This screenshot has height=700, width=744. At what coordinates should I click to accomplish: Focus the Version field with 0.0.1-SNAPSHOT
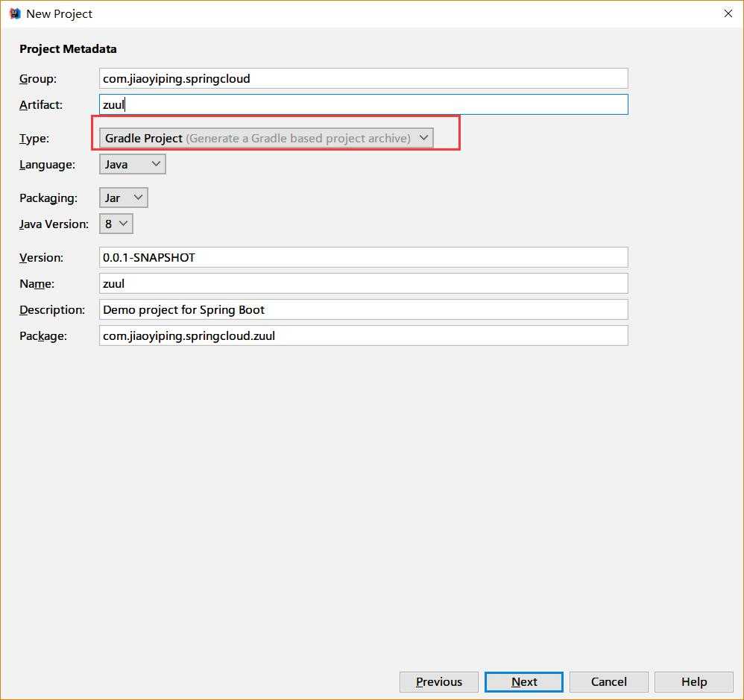364,257
